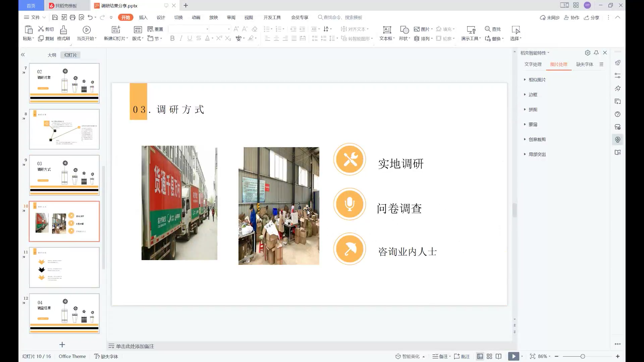This screenshot has width=644, height=362.
Task: Open settings gear in right panel header
Action: (587, 53)
